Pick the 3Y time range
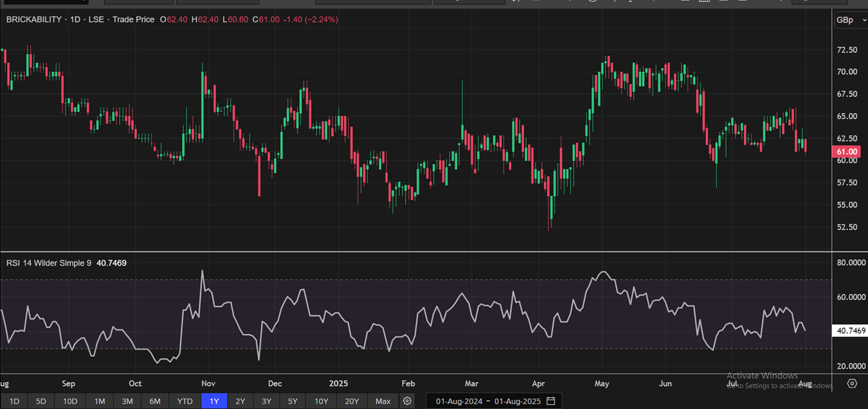 [266, 401]
